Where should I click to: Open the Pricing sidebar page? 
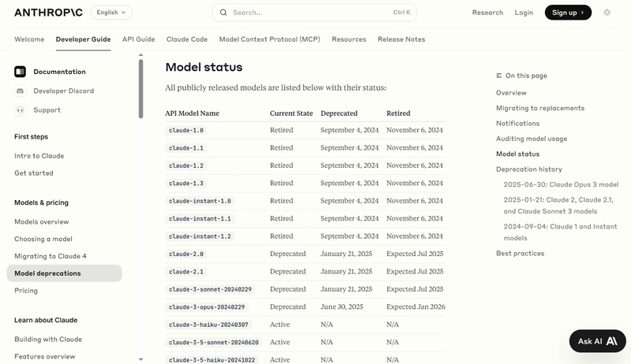coord(26,291)
